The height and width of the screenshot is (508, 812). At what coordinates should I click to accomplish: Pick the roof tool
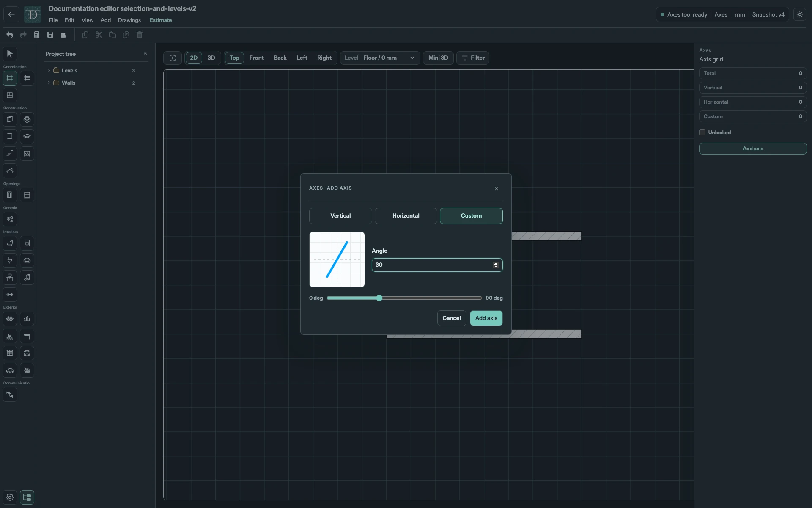pos(10,171)
